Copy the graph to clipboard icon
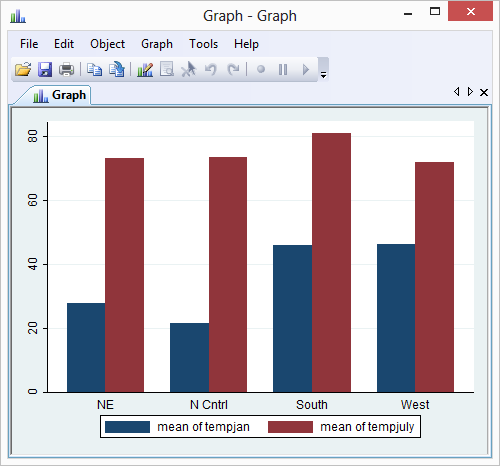The height and width of the screenshot is (466, 500). pyautogui.click(x=94, y=69)
